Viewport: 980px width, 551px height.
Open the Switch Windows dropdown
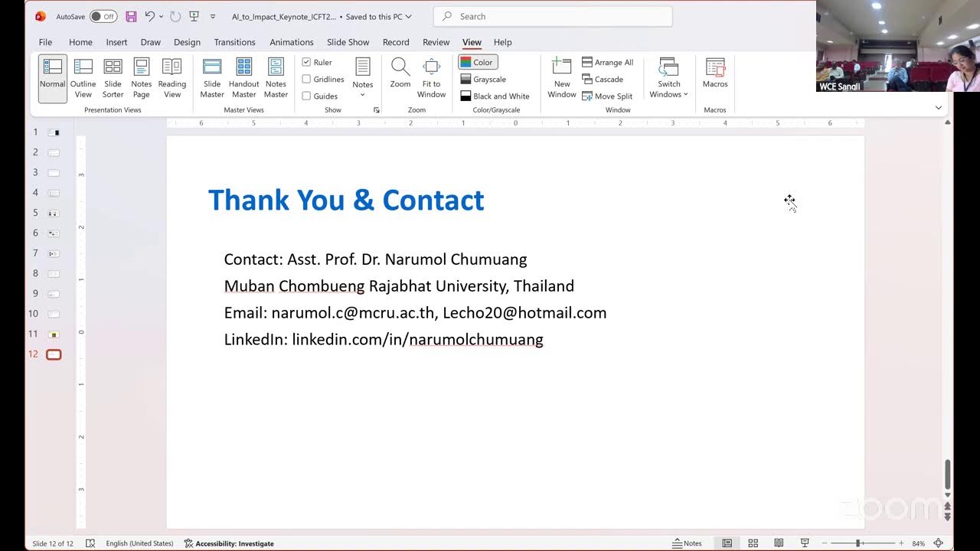tap(668, 79)
